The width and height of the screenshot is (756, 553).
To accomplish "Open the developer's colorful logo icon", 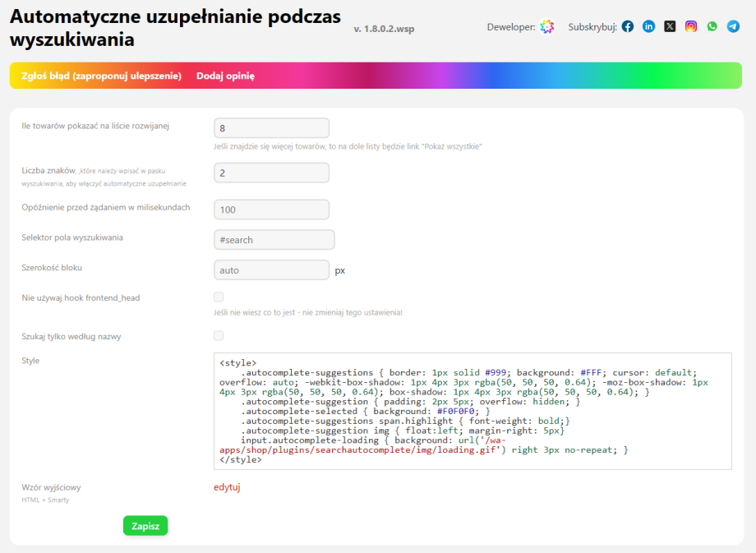I will click(547, 27).
